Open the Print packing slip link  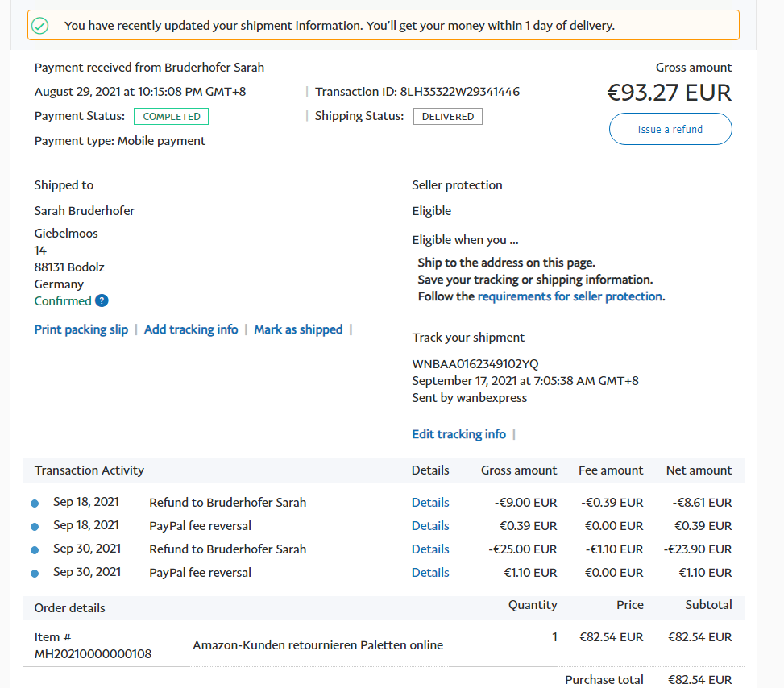point(81,329)
